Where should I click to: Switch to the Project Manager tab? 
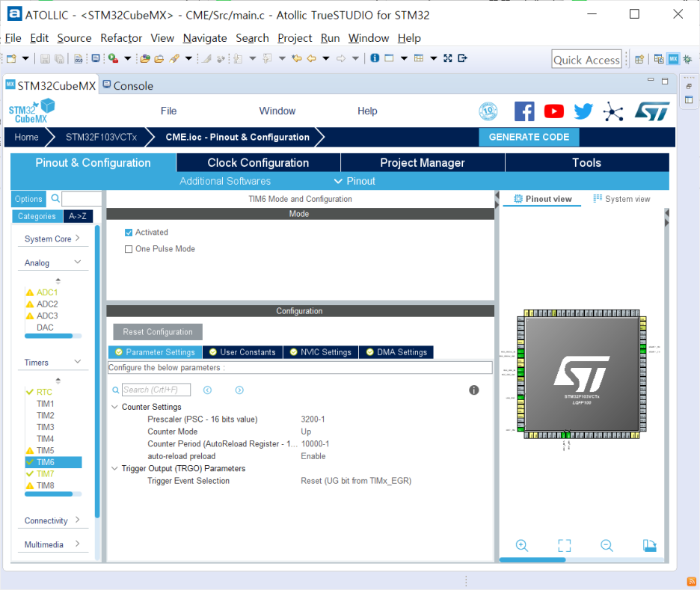(423, 163)
